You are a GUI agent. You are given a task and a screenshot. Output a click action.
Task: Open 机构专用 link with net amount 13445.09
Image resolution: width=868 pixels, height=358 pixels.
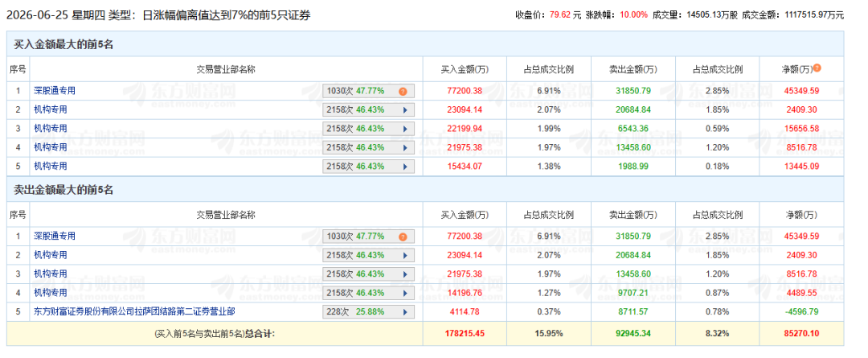pos(51,166)
